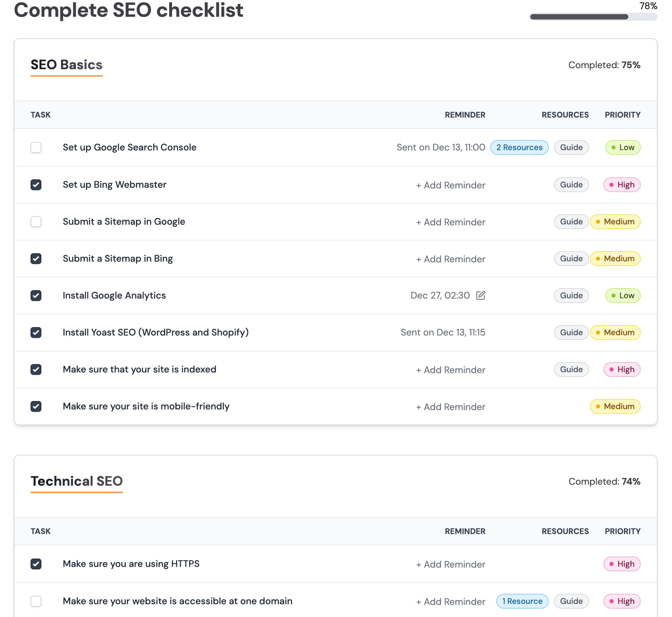Click High priority for using HTTPS task

point(622,564)
